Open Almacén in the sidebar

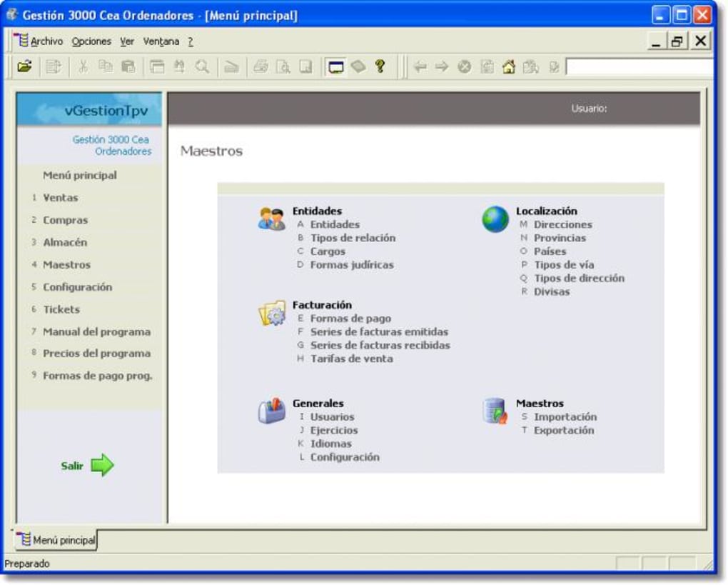65,242
